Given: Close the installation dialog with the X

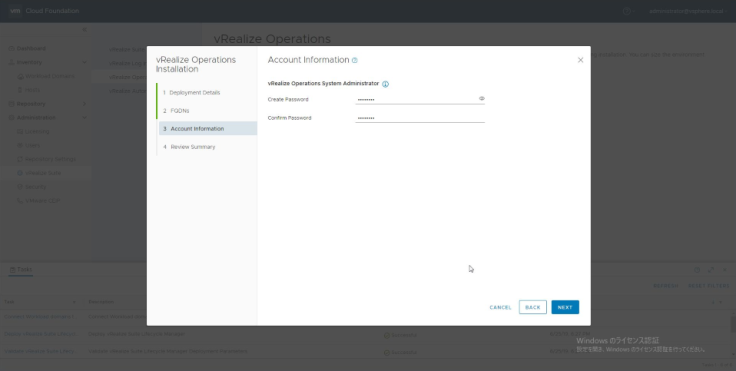Looking at the screenshot, I should (581, 60).
